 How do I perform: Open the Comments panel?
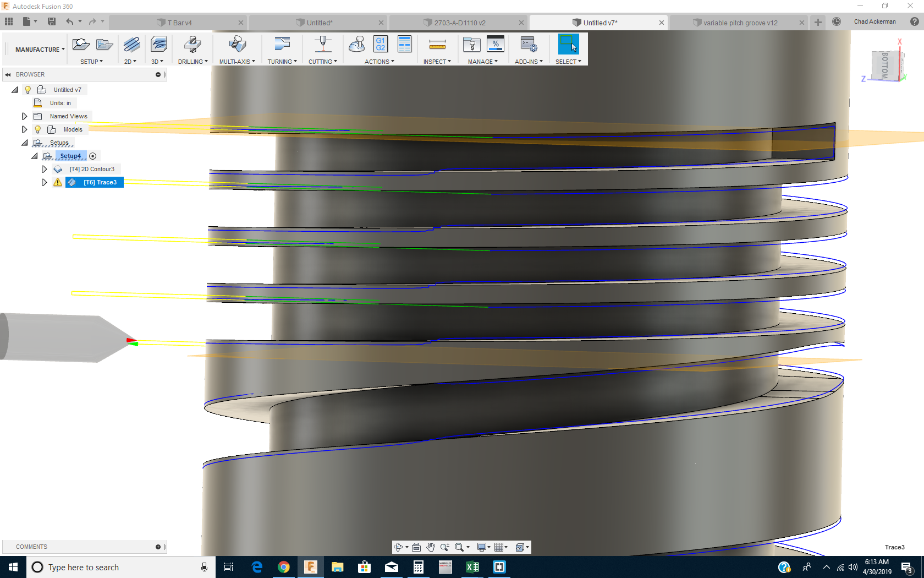pyautogui.click(x=32, y=547)
